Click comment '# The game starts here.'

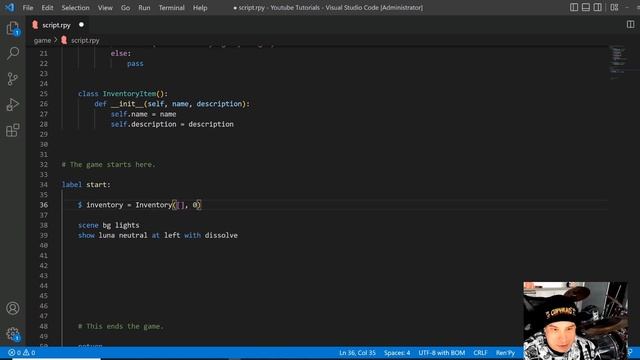pos(109,164)
